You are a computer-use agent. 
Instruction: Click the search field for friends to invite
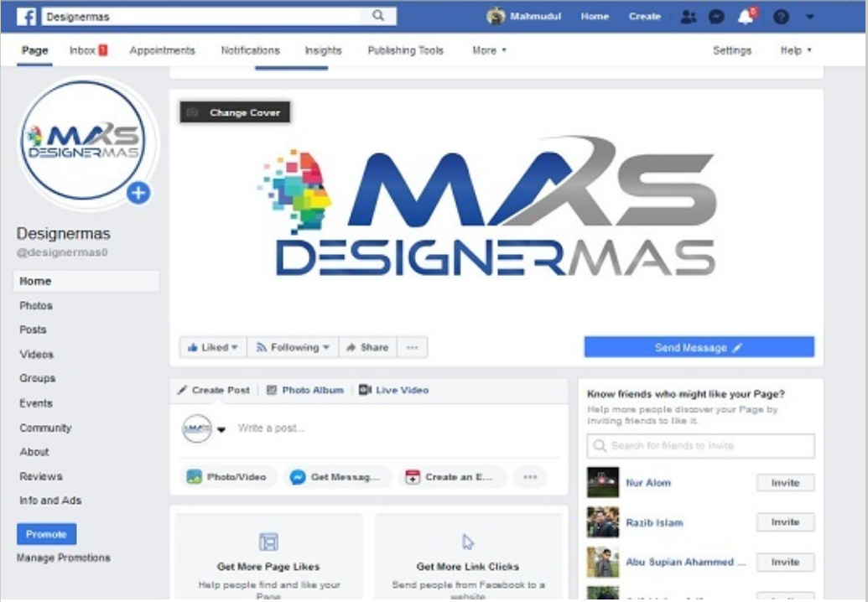699,445
